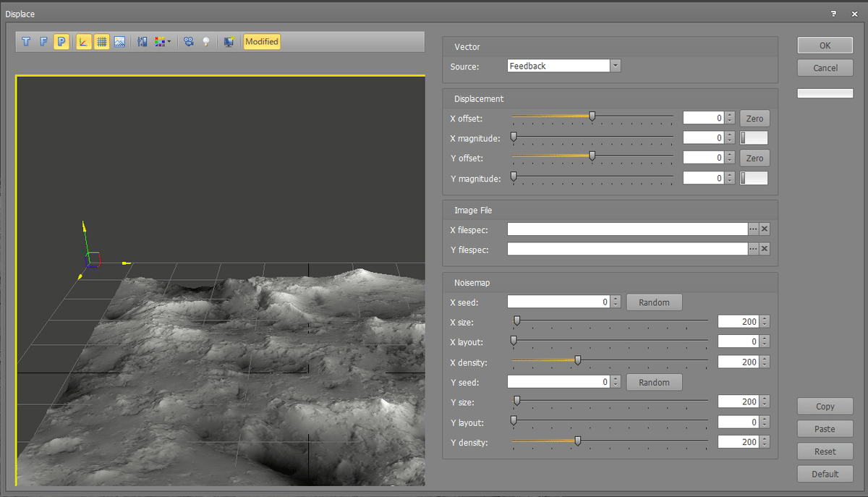
Task: Click the monitor display icon
Action: click(229, 42)
